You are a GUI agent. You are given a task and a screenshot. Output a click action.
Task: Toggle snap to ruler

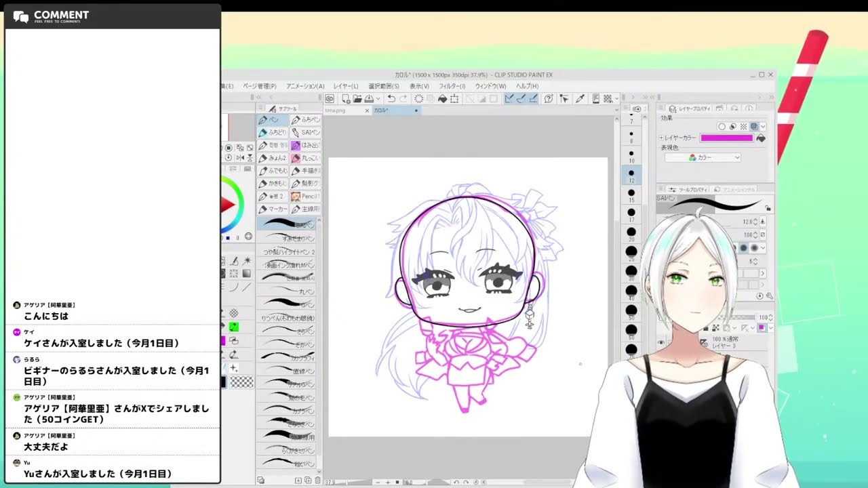click(509, 98)
